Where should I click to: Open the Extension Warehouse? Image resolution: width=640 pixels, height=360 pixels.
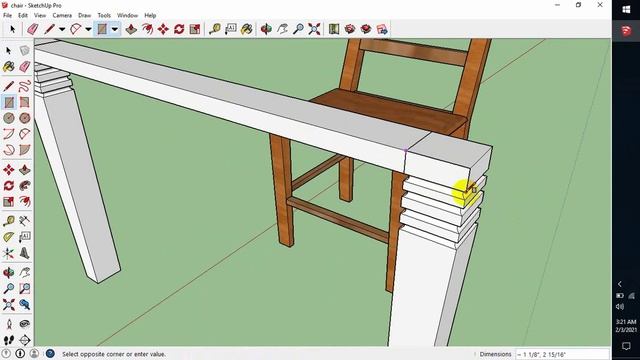tap(350, 29)
